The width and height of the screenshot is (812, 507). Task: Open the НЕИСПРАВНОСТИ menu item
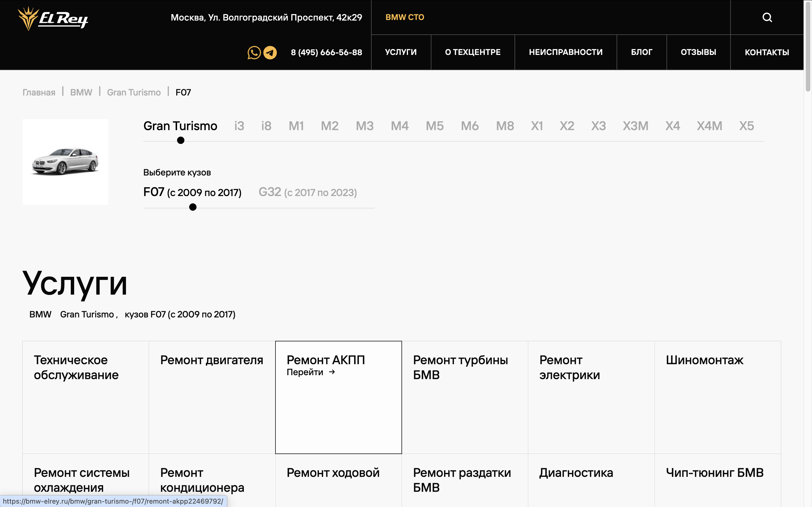pyautogui.click(x=565, y=52)
